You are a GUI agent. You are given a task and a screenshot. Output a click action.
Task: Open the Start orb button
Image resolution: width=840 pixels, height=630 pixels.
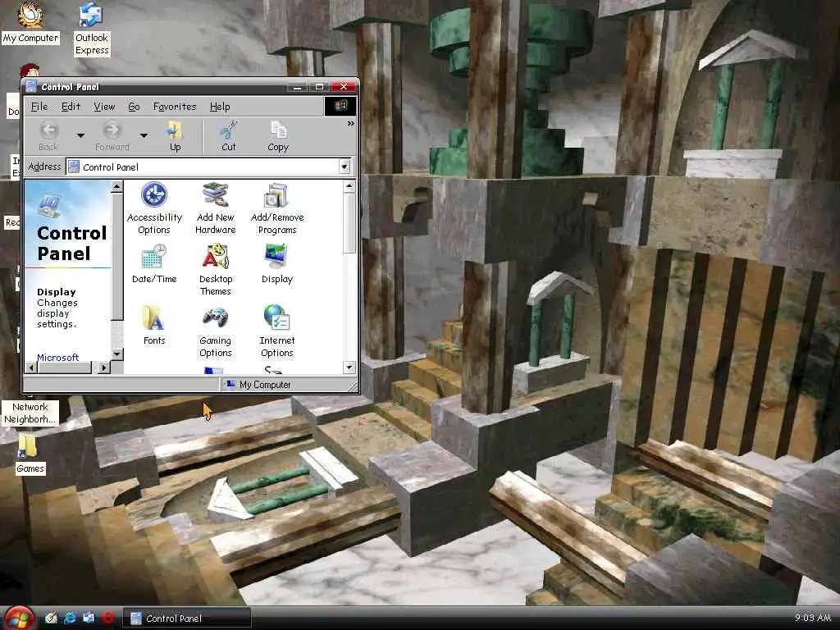coord(20,619)
